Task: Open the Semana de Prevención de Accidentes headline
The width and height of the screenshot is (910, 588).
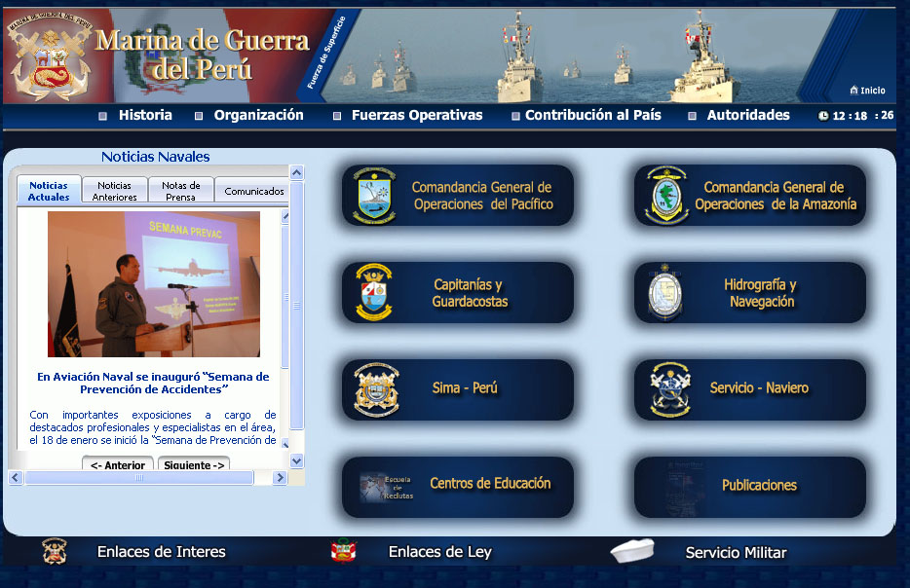Action: (153, 383)
